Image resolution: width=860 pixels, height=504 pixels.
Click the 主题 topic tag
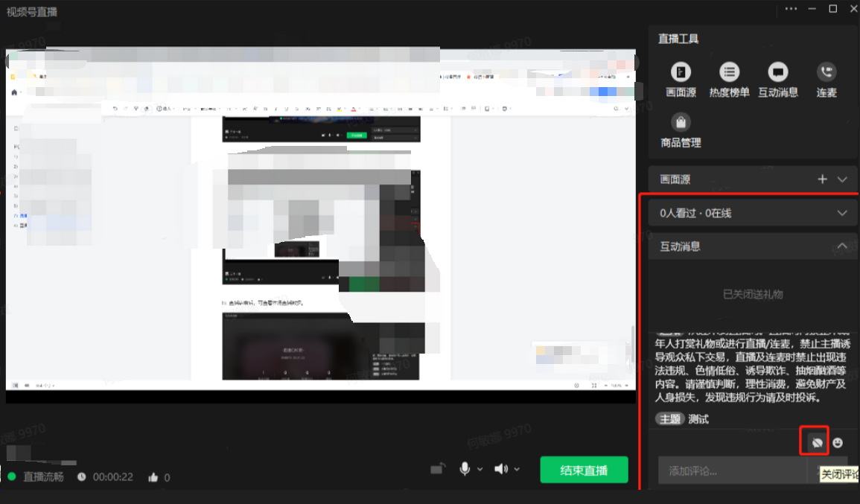tap(669, 419)
